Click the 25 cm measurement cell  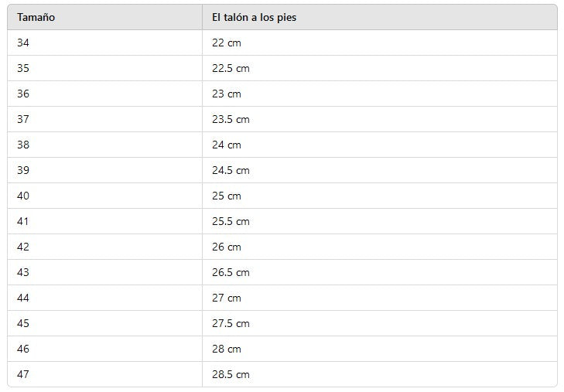point(226,196)
